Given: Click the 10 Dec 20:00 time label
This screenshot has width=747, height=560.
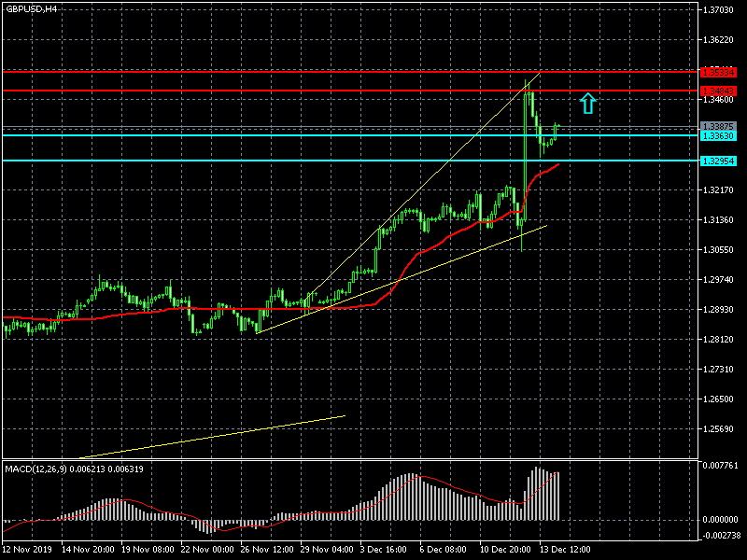Looking at the screenshot, I should pos(506,550).
